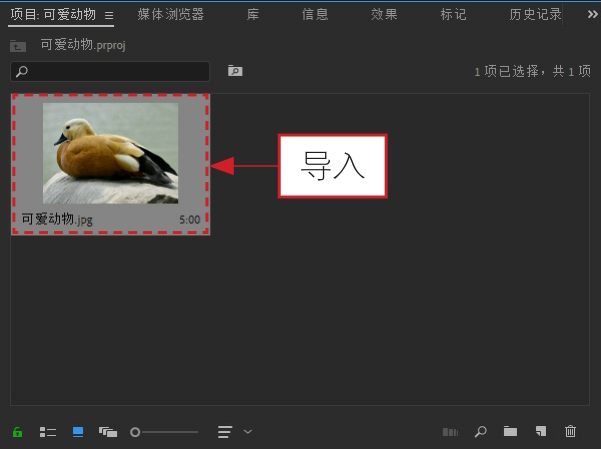
Task: Click the 可爱动物.prproj project name
Action: pos(83,45)
